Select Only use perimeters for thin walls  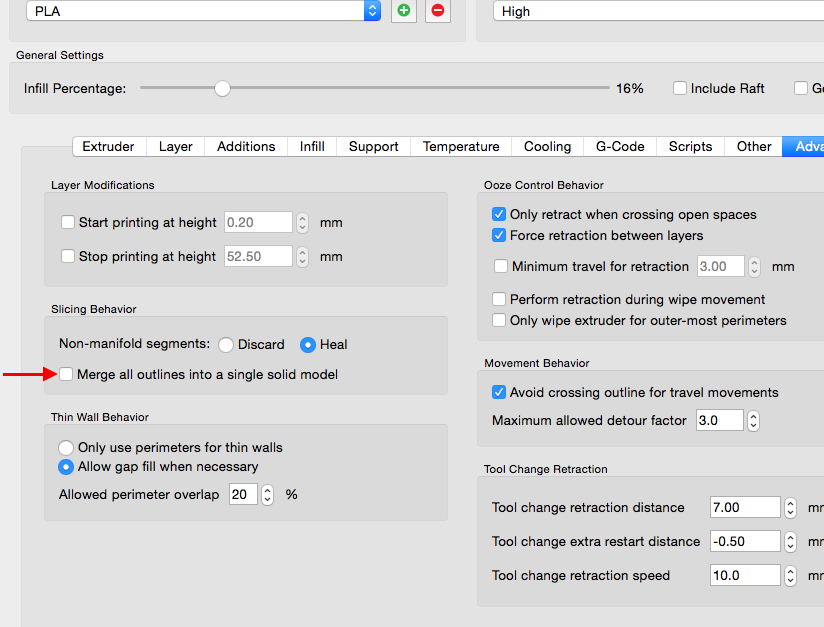67,447
